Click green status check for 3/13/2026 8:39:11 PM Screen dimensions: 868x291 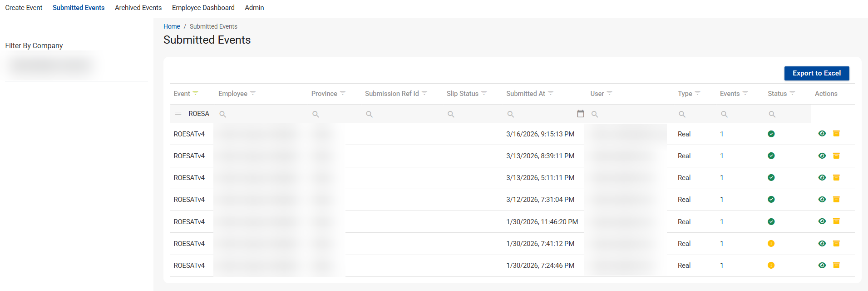coord(771,156)
